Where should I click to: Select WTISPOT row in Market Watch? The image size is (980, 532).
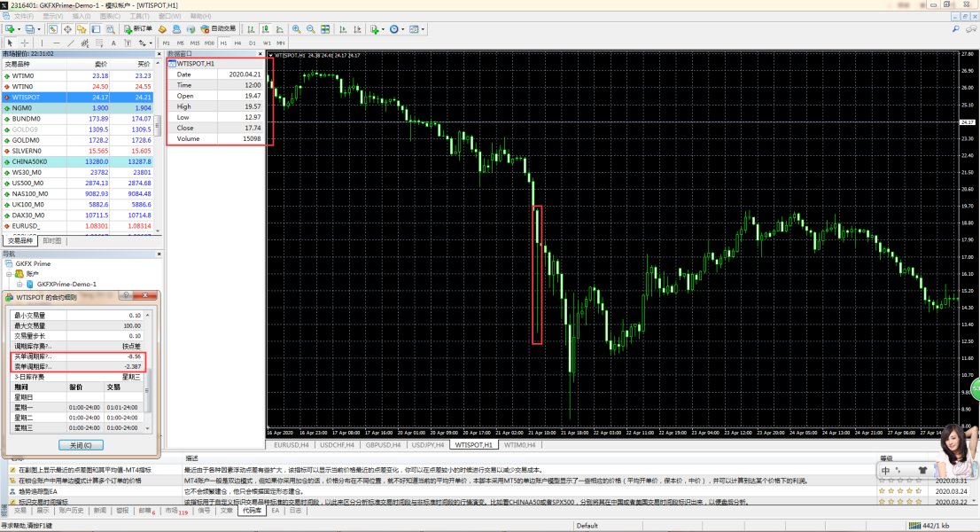click(77, 97)
